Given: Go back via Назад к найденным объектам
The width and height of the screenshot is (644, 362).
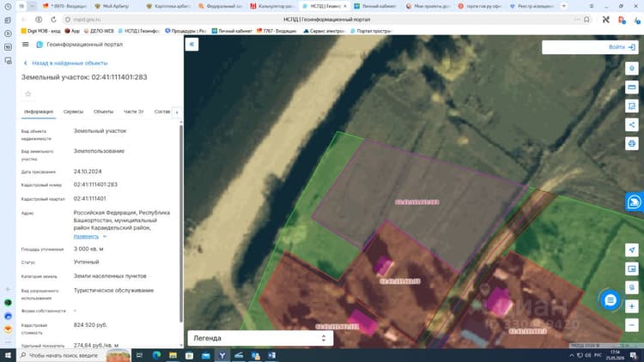Looking at the screenshot, I should pos(66,63).
